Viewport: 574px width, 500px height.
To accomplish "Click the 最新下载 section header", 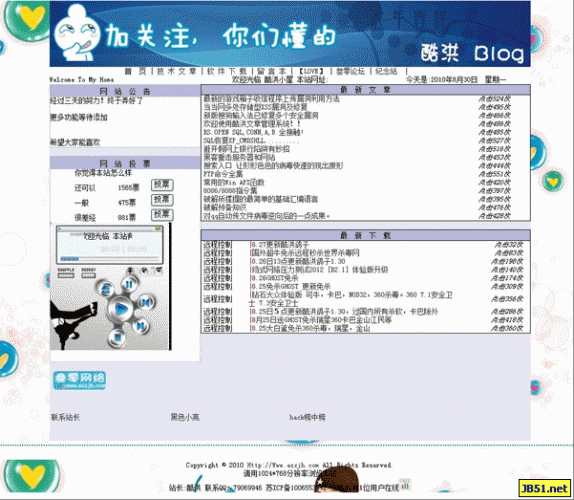I will pos(365,235).
